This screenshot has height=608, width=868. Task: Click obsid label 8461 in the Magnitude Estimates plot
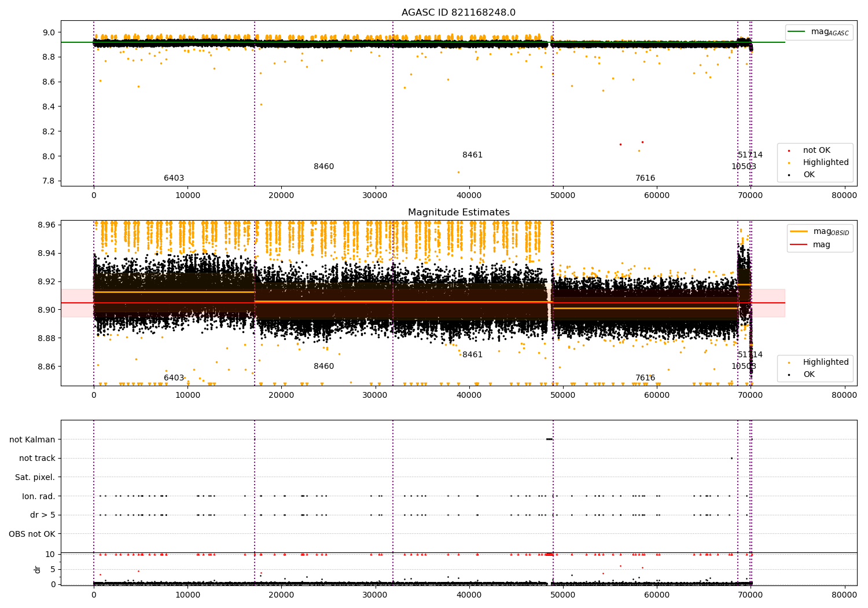coord(472,355)
